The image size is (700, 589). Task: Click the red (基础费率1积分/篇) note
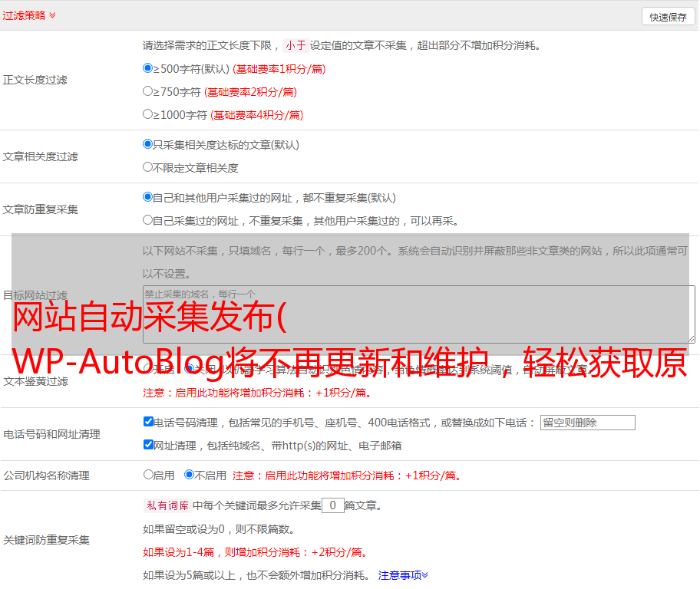(279, 69)
